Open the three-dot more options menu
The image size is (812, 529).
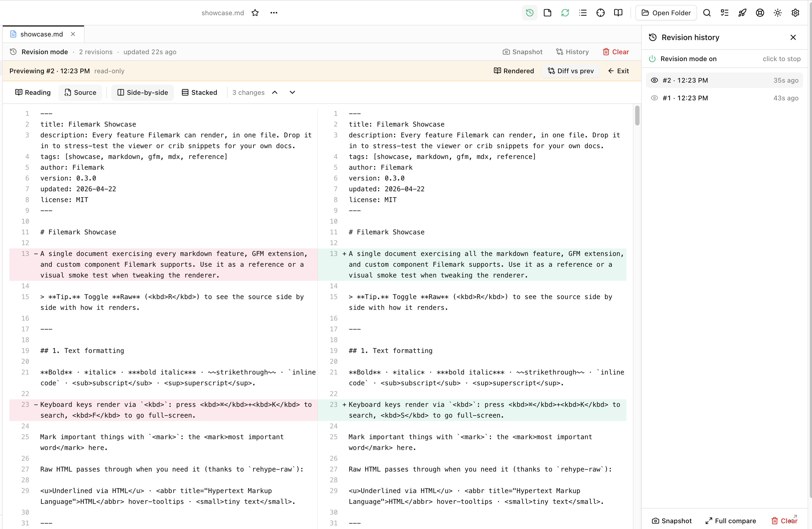(x=274, y=13)
